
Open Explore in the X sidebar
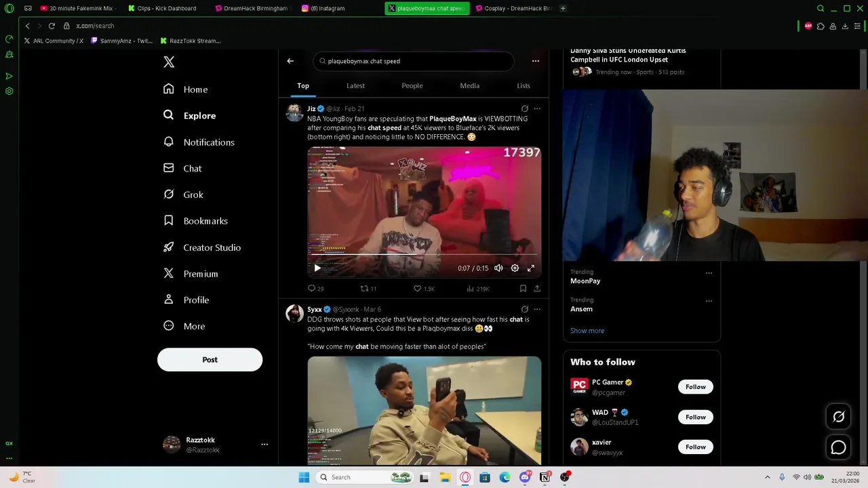pyautogui.click(x=189, y=116)
